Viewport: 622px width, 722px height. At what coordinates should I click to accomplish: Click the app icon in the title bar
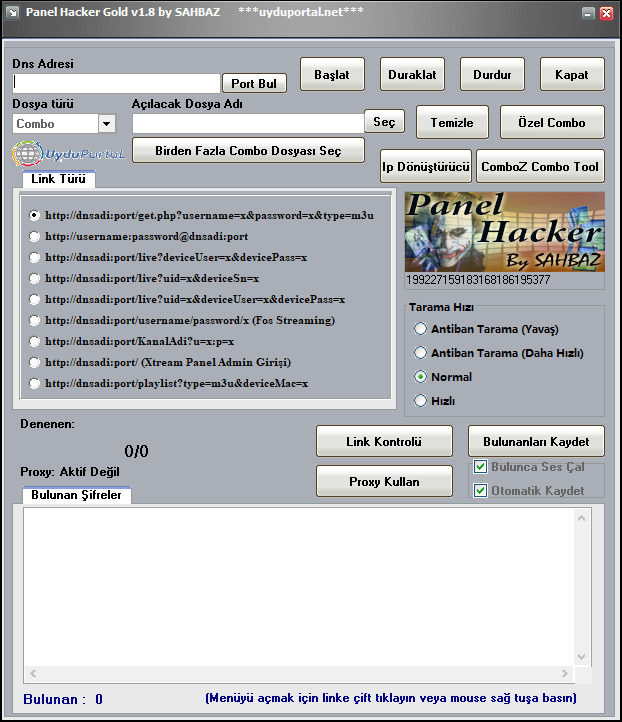tap(12, 12)
